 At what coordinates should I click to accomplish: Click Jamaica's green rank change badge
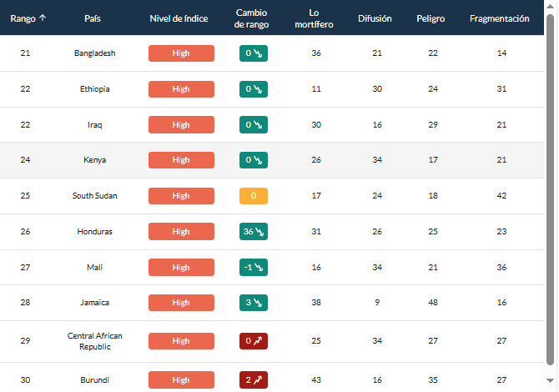pos(253,303)
